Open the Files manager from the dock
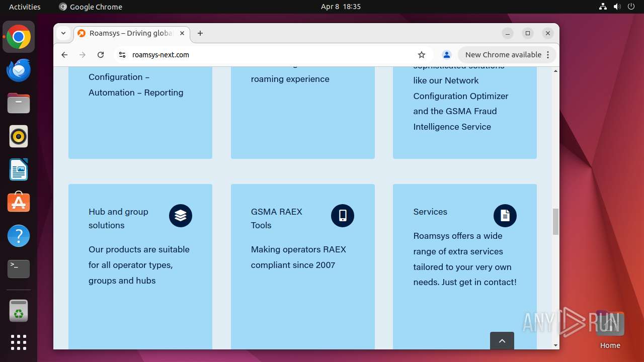 pos(19,103)
